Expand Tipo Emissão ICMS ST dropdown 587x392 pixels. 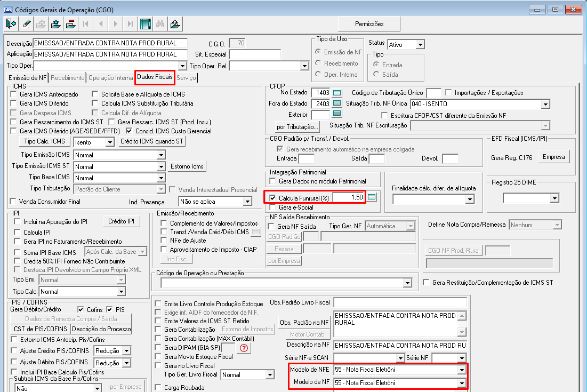click(x=161, y=166)
